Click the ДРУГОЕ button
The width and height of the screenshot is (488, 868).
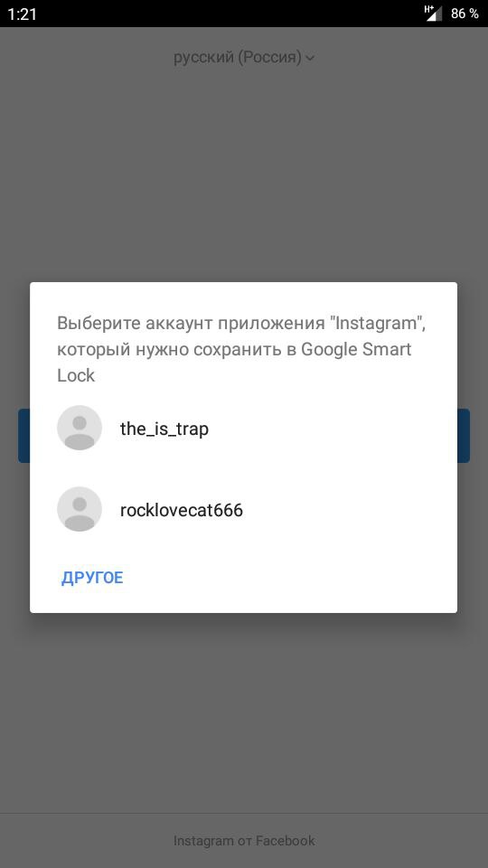pos(92,578)
